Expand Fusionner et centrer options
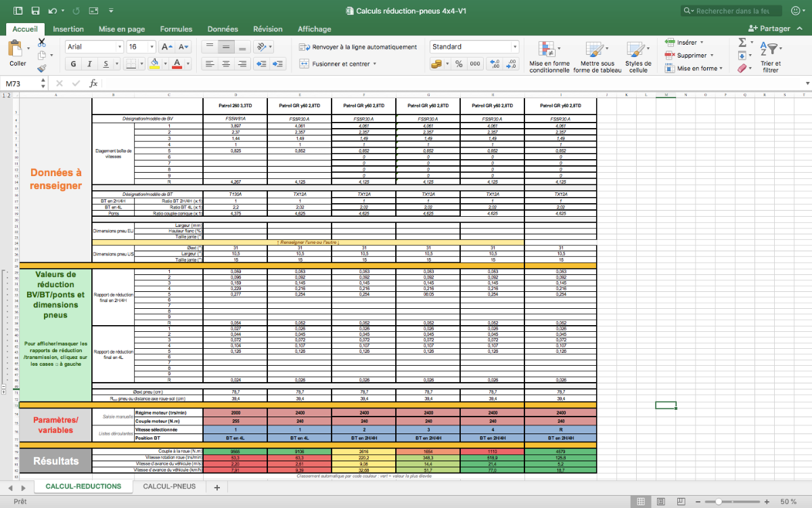812x508 pixels. [x=374, y=64]
